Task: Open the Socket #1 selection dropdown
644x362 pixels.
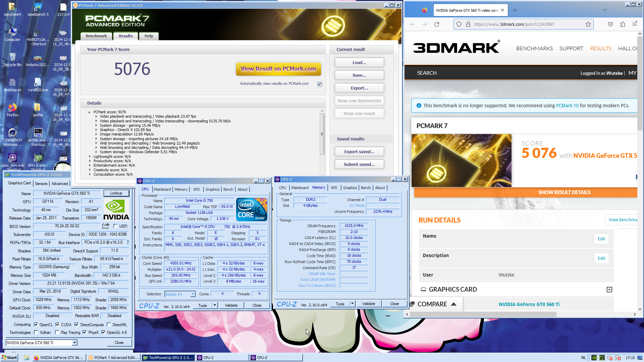Action: coord(193,294)
